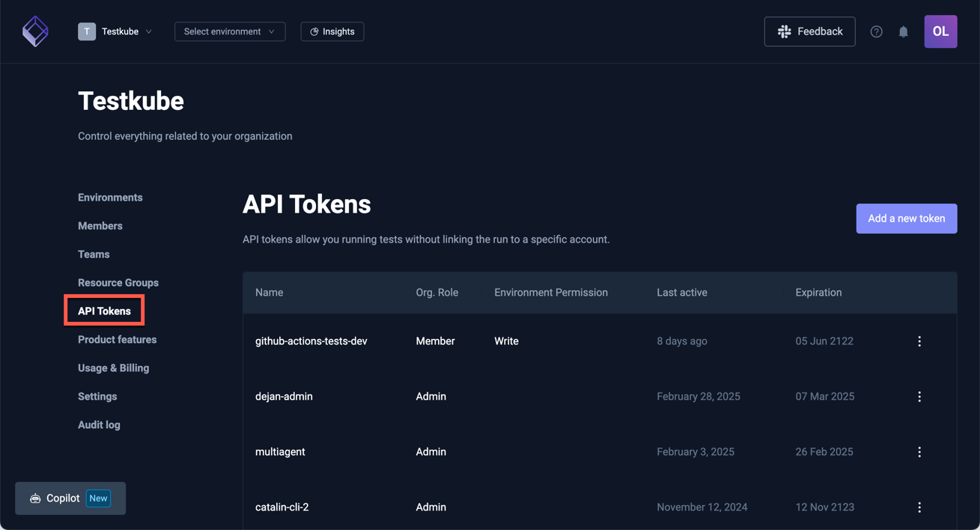This screenshot has height=530, width=980.
Task: Open the actions menu for catalin-cli-2
Action: click(x=919, y=507)
